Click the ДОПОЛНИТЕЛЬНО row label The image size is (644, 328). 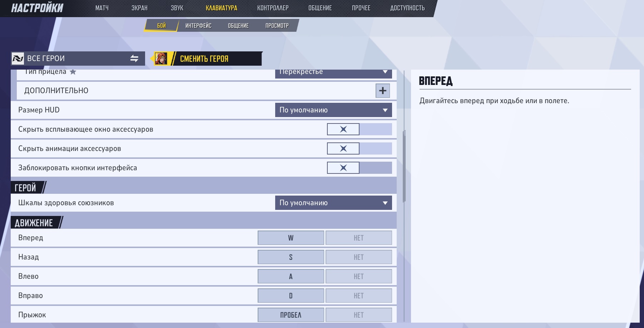[x=56, y=91]
